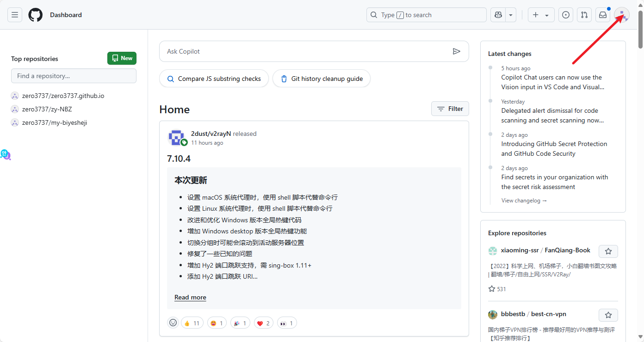Open the Notifications inbox icon

[603, 15]
